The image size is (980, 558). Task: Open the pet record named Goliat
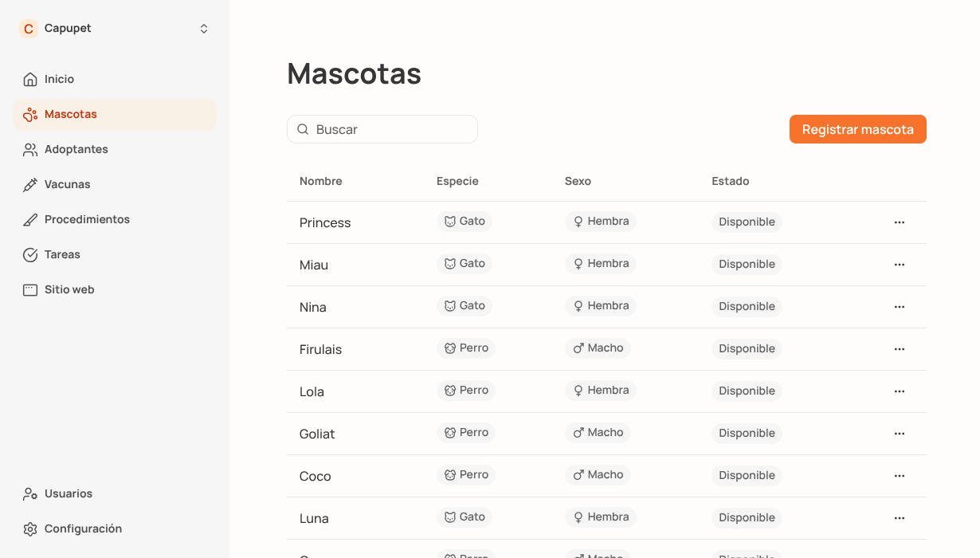click(x=317, y=434)
